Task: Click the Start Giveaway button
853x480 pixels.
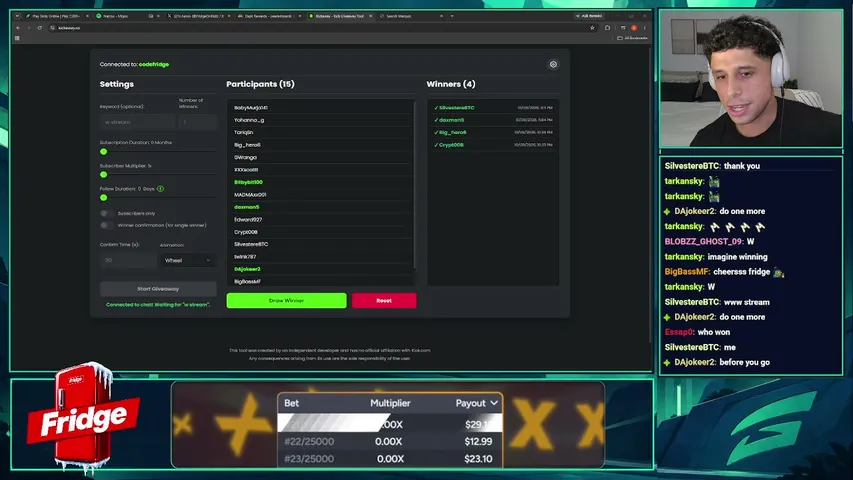Action: [158, 289]
